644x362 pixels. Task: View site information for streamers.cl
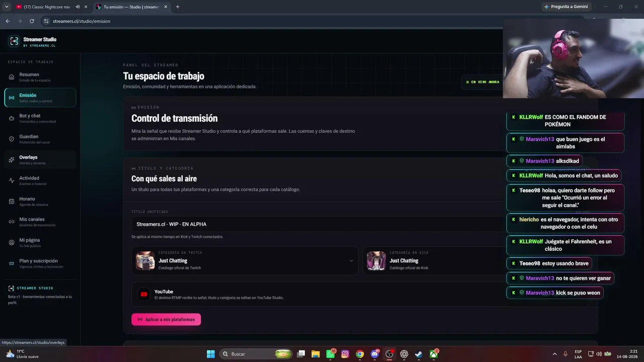[x=46, y=21]
